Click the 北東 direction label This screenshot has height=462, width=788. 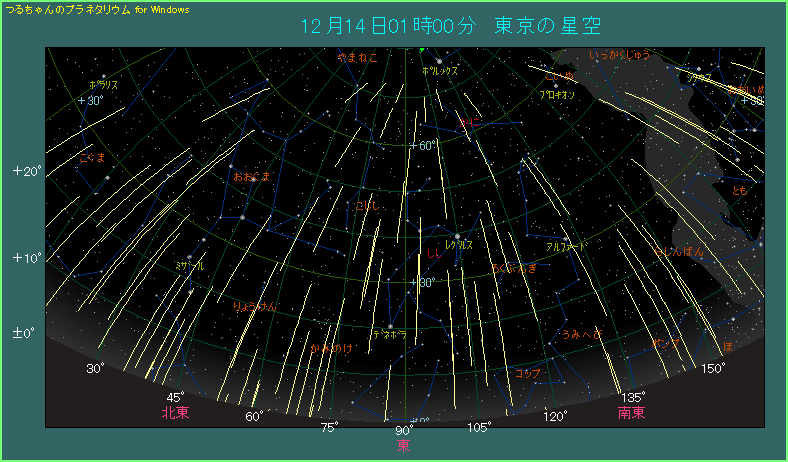[x=176, y=412]
